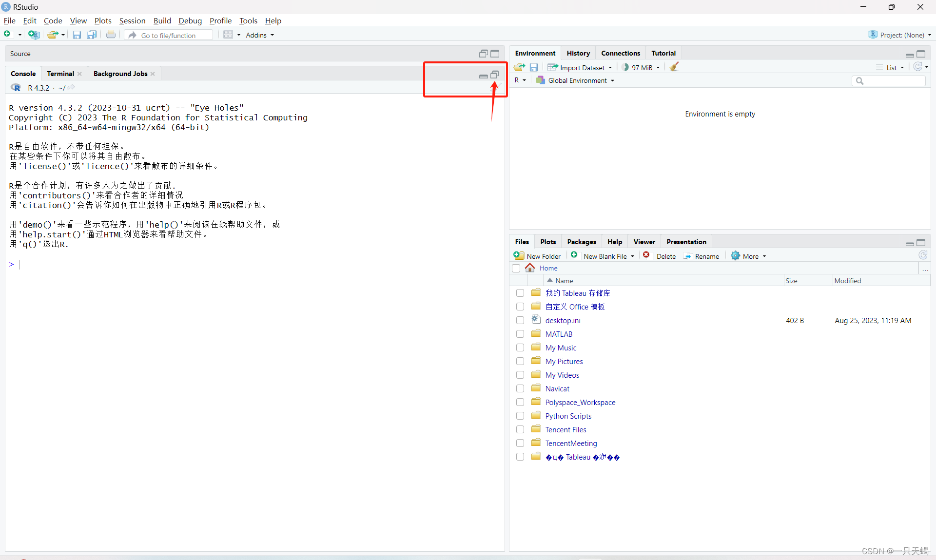Open the New File dropdown arrow

[19, 35]
